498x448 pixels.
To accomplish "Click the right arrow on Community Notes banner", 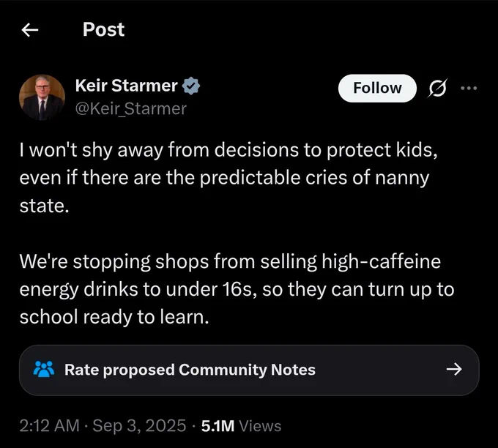I will (x=454, y=369).
